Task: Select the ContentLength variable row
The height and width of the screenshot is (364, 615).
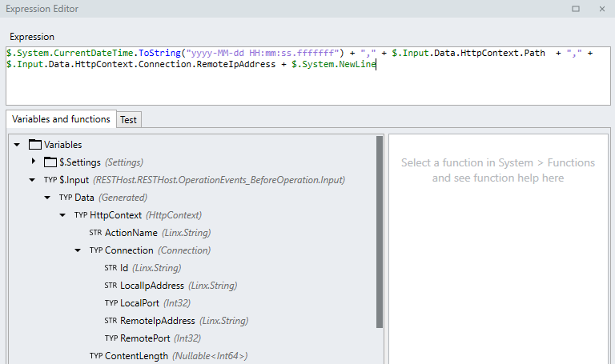Action: 176,356
